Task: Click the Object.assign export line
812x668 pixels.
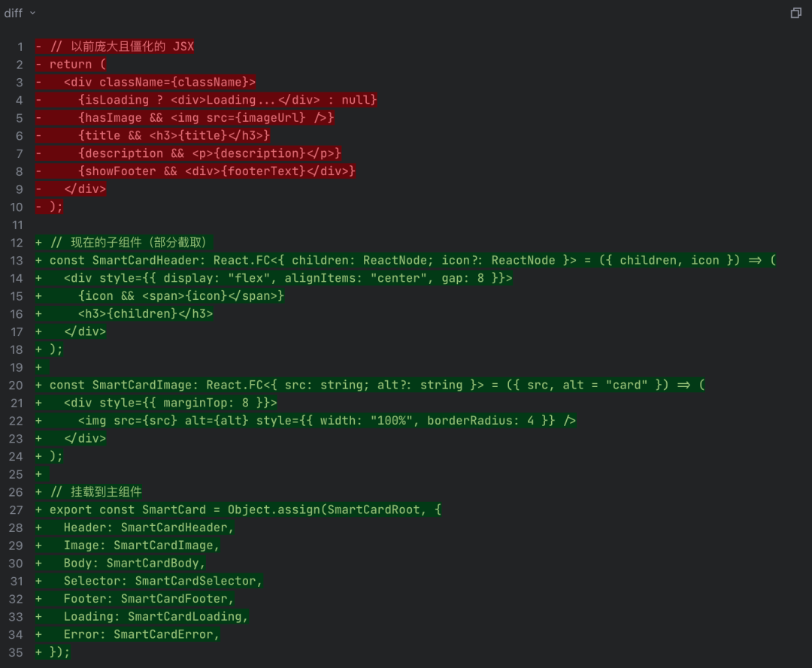Action: coord(245,509)
